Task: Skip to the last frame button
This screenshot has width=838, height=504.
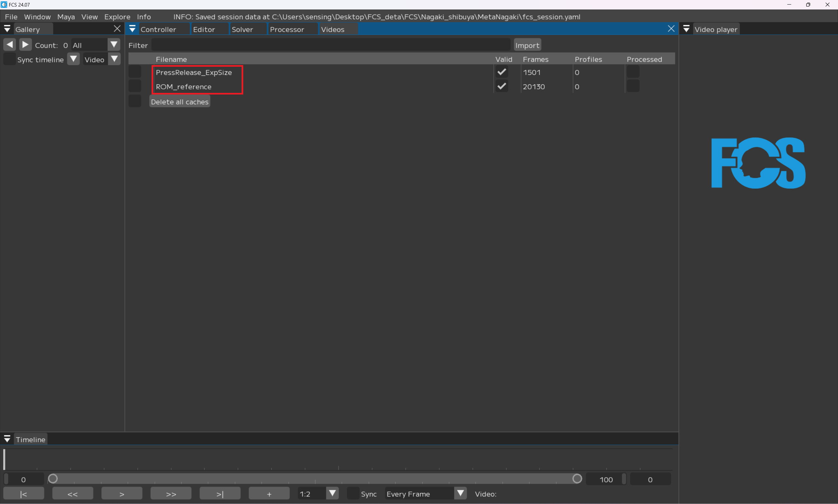Action: point(220,494)
